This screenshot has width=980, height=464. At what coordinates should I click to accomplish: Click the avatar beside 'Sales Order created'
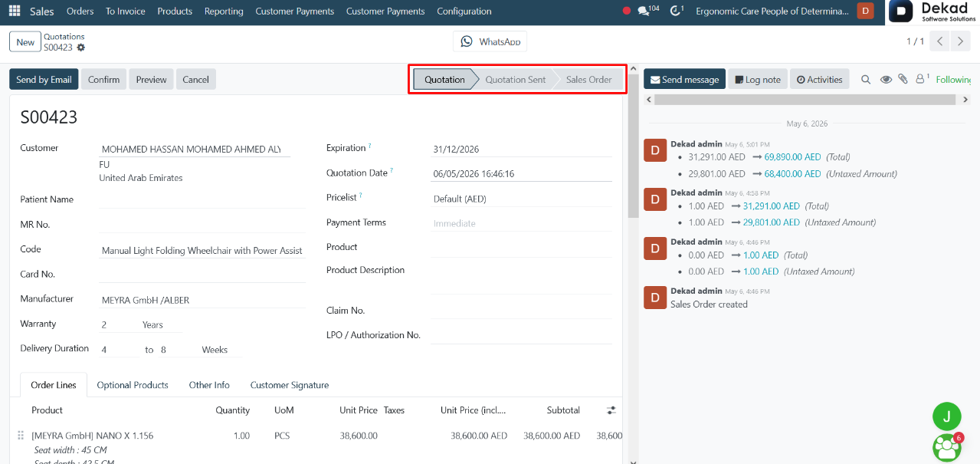tap(655, 298)
